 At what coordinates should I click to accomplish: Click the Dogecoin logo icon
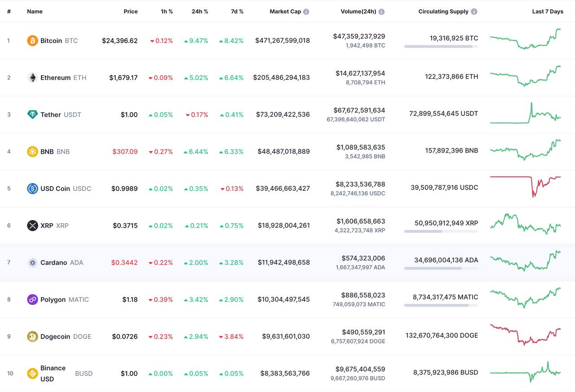coord(32,336)
